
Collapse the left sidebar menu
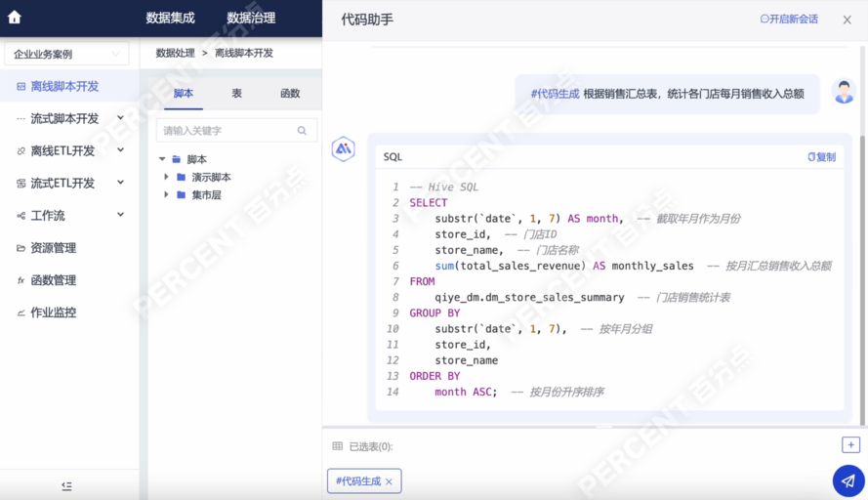pyautogui.click(x=66, y=485)
